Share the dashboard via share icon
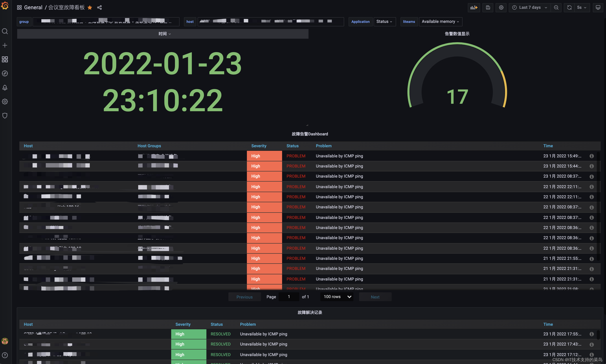 point(99,8)
